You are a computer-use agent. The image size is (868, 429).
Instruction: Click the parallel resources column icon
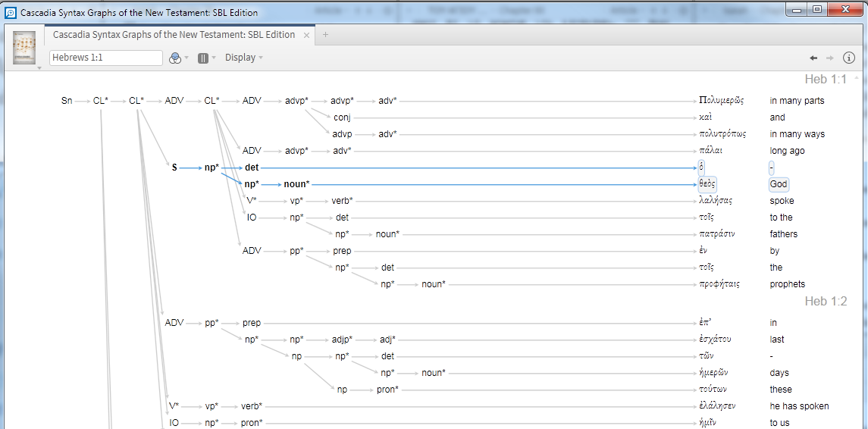(x=203, y=58)
